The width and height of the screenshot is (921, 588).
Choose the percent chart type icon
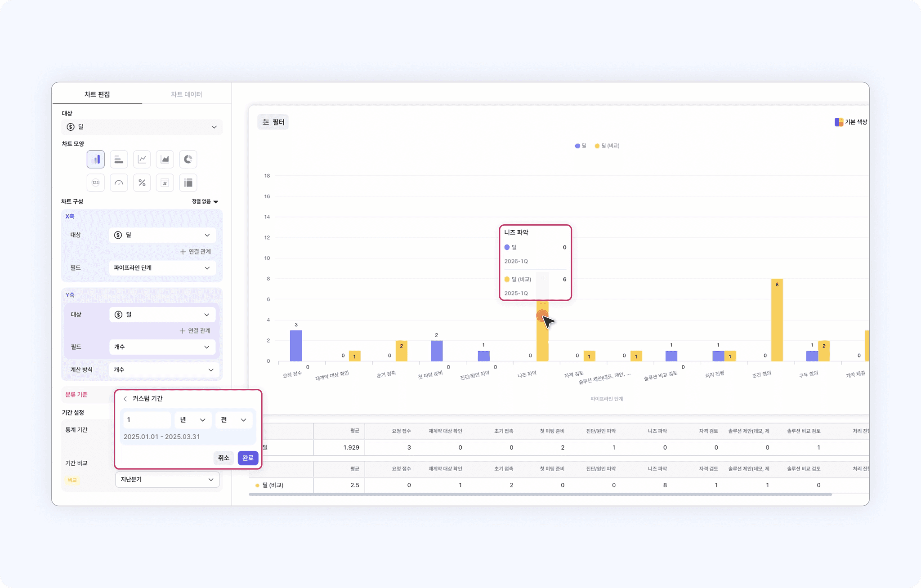pyautogui.click(x=142, y=183)
